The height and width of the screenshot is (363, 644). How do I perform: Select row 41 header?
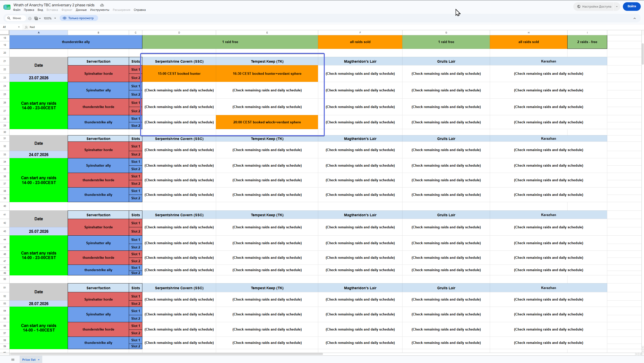click(x=5, y=215)
